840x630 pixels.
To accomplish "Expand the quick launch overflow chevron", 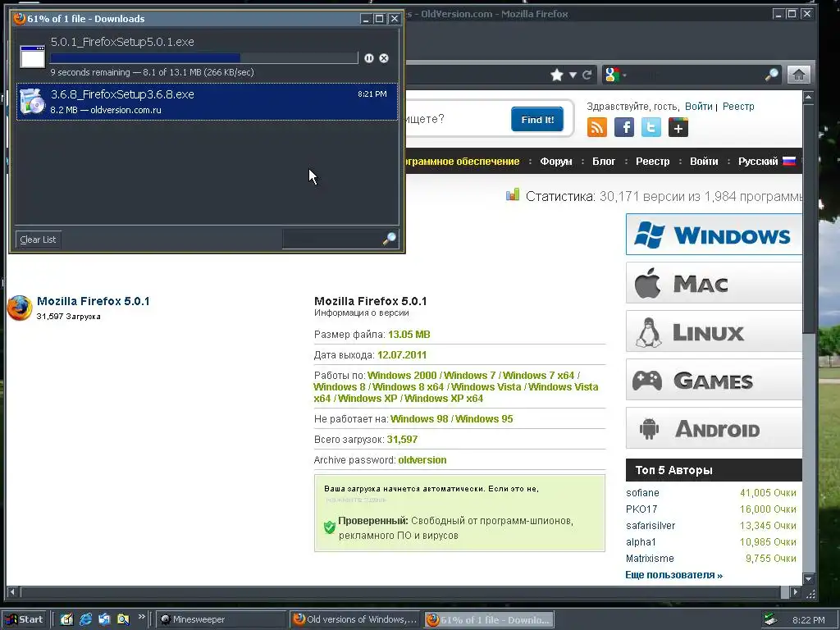I will 141,617.
